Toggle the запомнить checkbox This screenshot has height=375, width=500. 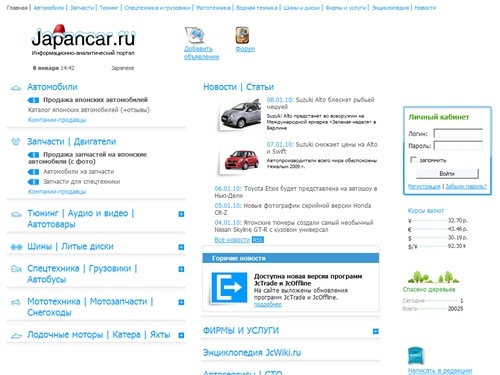(413, 160)
